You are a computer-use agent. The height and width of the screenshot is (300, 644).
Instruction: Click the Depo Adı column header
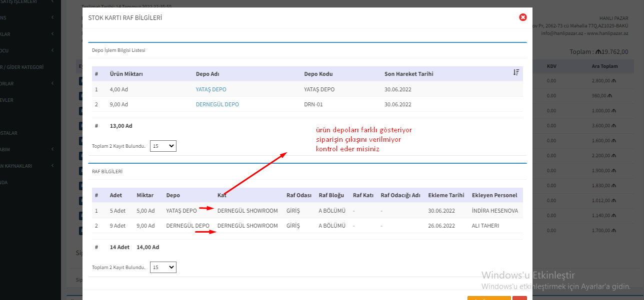(x=207, y=74)
